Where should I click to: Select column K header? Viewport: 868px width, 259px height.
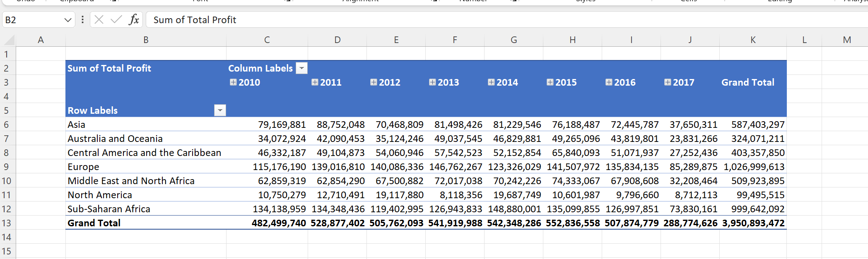click(753, 40)
